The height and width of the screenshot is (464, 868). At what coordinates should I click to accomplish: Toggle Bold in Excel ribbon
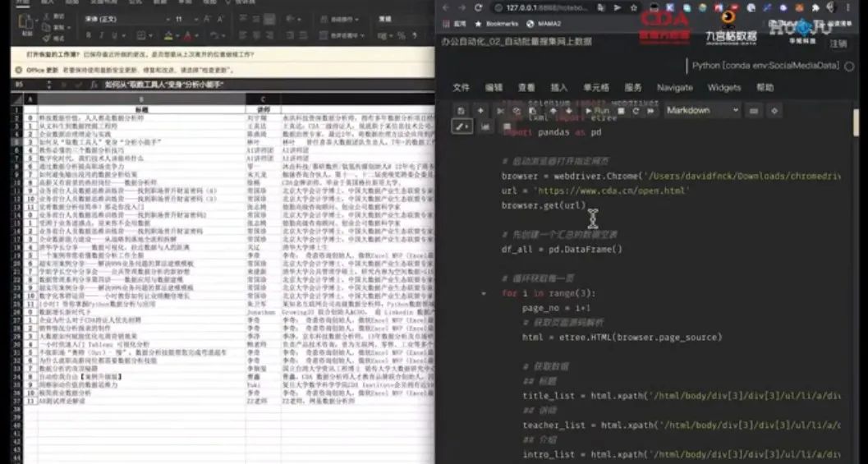[89, 35]
